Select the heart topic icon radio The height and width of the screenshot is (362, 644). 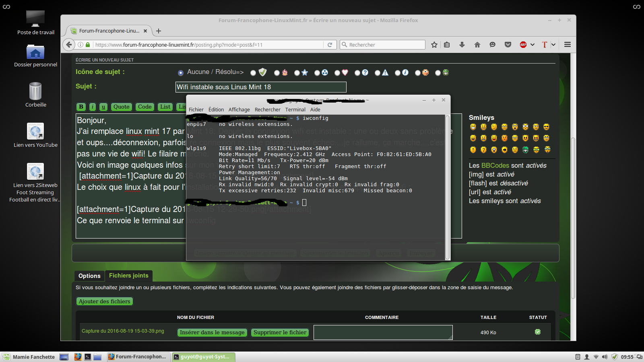pos(337,73)
